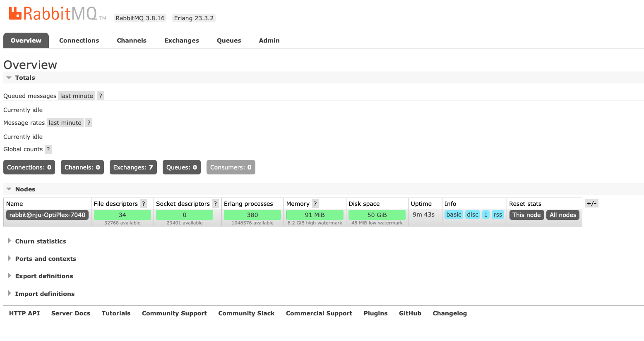Click the Queues: 0 count button

tap(182, 167)
